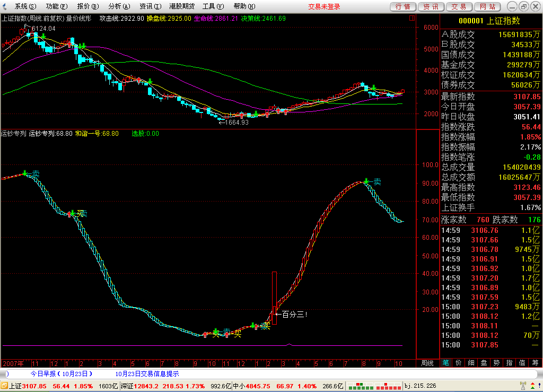
Task: Click the 周线 period label
Action: click(x=427, y=363)
